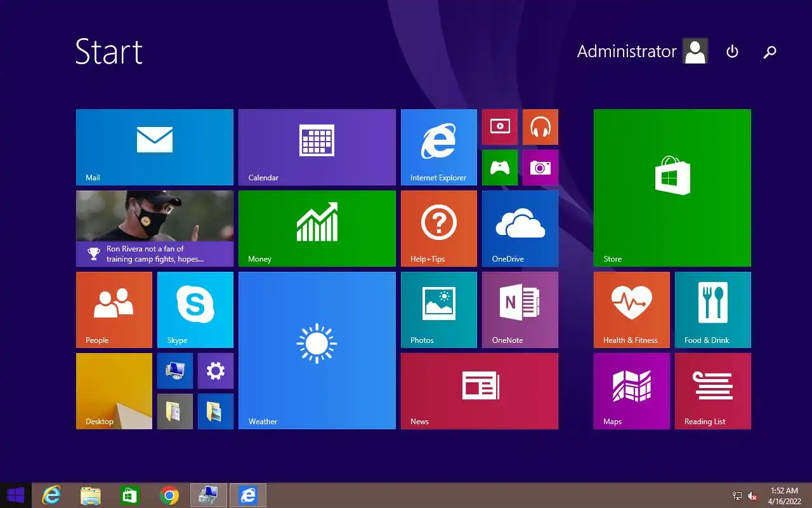
Task: Click the Power options button
Action: click(x=732, y=51)
